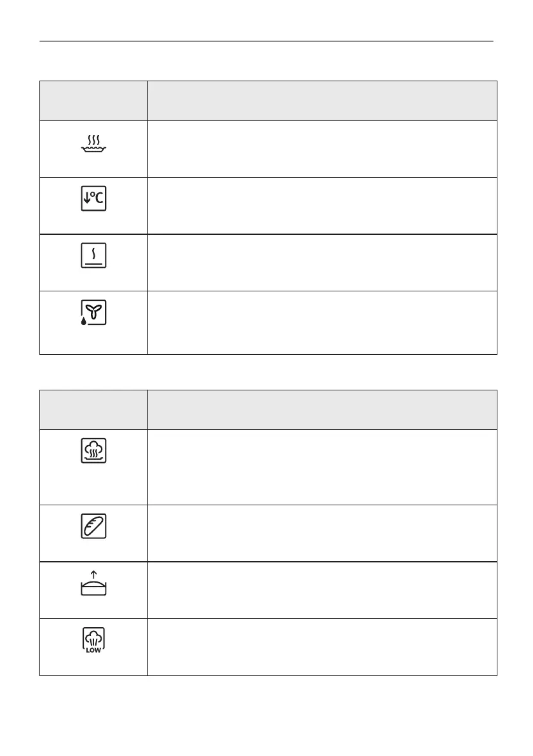This screenshot has width=533, height=756.
Task: Click the description cell beside the °C icon
Action: (x=321, y=206)
